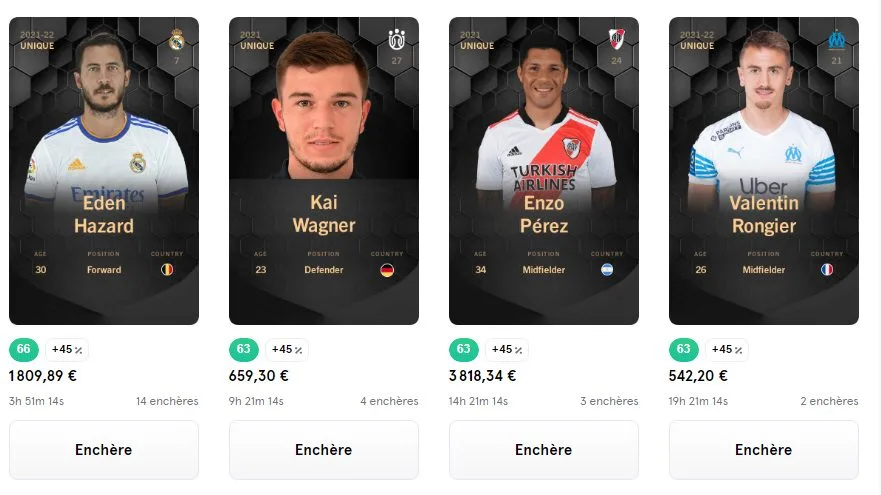Click the River Plate crest on Pérez card

tap(616, 39)
